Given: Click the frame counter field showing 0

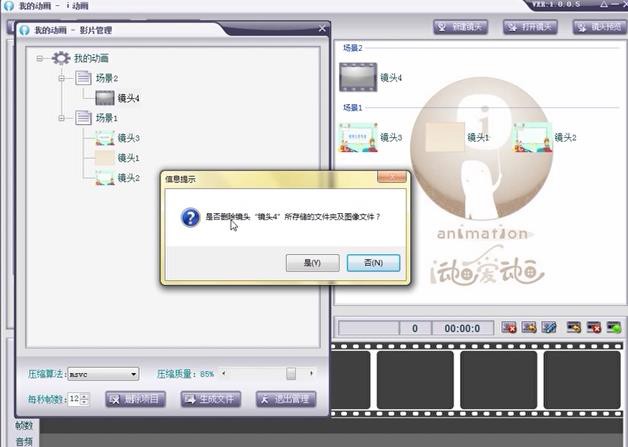Looking at the screenshot, I should pos(415,328).
